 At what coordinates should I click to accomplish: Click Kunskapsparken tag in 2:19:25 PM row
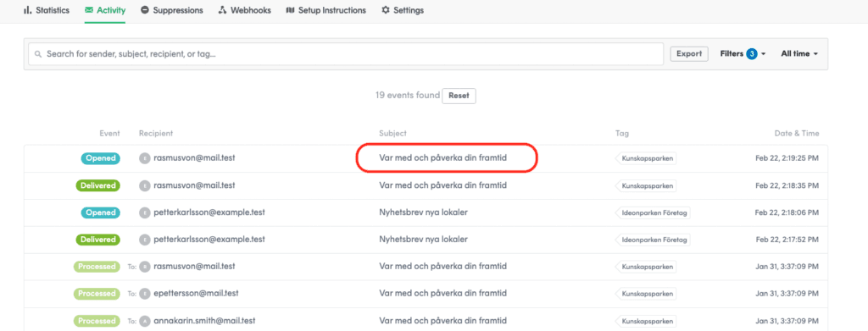coord(646,158)
